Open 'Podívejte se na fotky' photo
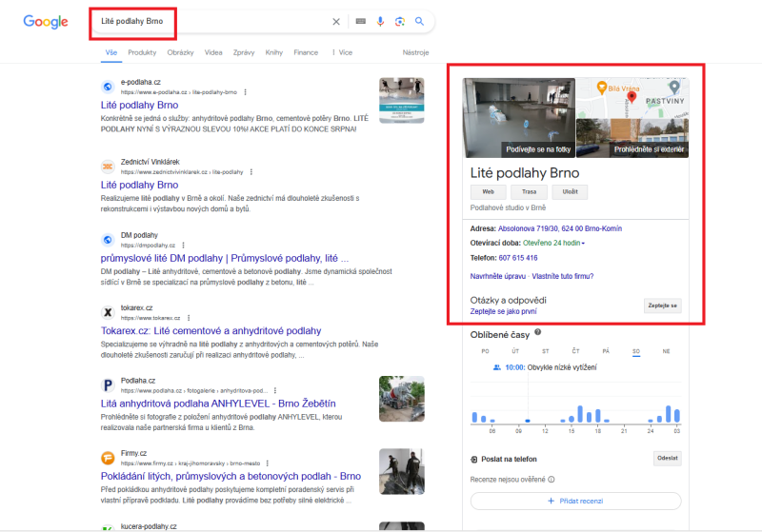The height and width of the screenshot is (532, 762). [x=519, y=118]
